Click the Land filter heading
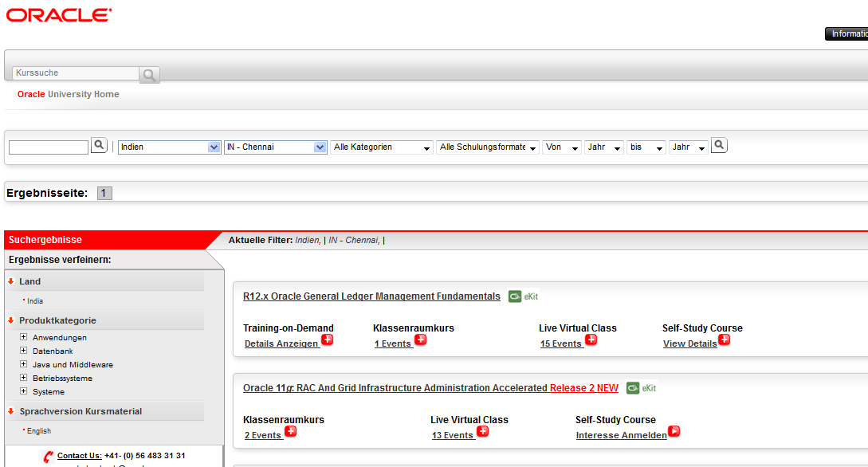Viewport: 868px width, 467px height. (x=30, y=281)
